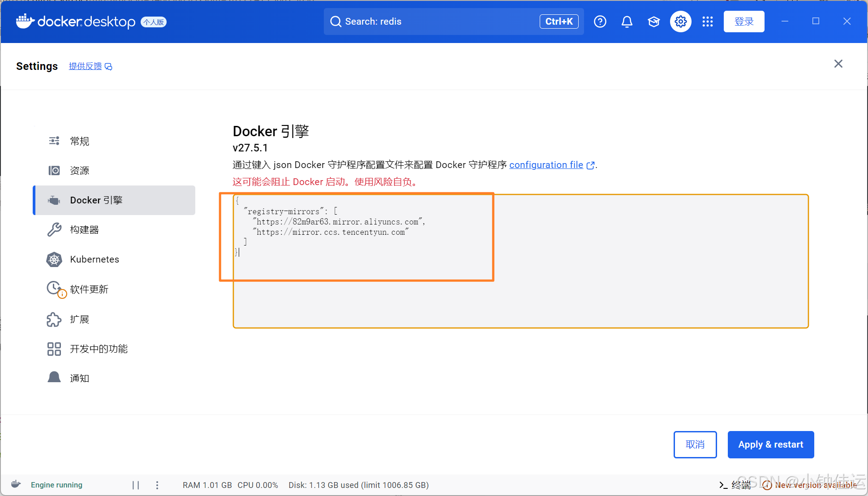
Task: Click the Kubernetes helm wheel icon
Action: (x=54, y=259)
